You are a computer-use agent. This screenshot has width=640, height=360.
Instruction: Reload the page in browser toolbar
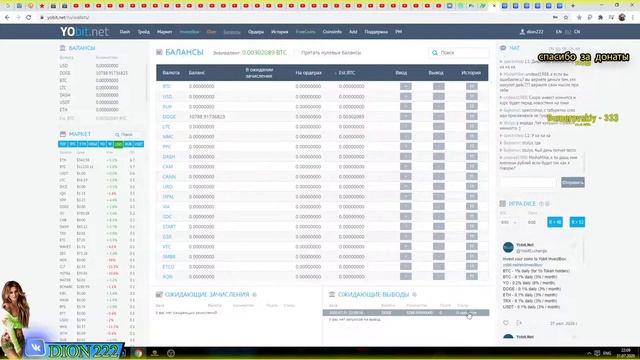(29, 18)
